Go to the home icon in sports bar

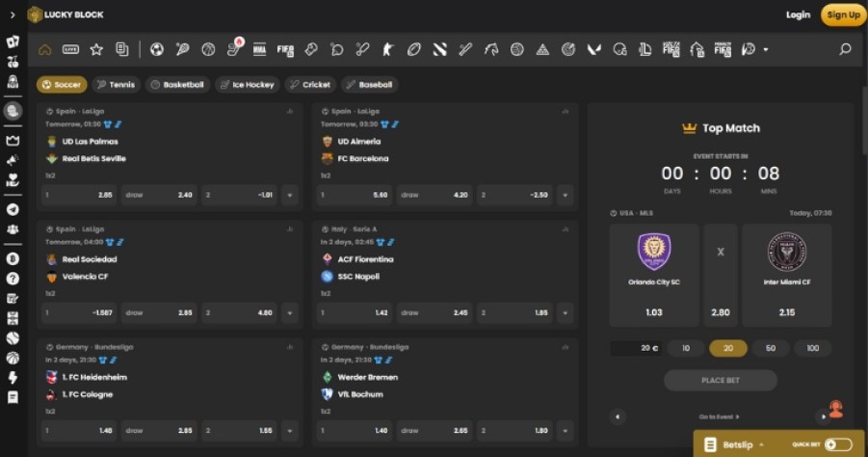pyautogui.click(x=45, y=49)
